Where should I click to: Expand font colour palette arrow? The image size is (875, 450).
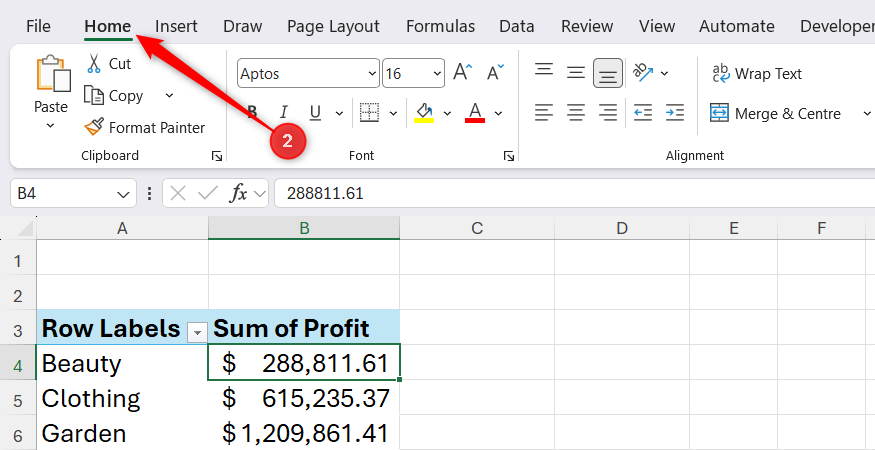pyautogui.click(x=498, y=113)
